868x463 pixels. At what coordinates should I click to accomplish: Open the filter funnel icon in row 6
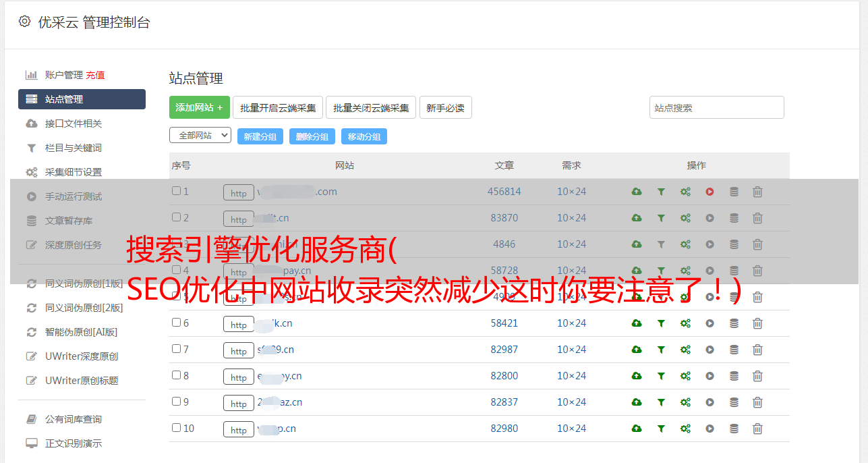point(661,323)
